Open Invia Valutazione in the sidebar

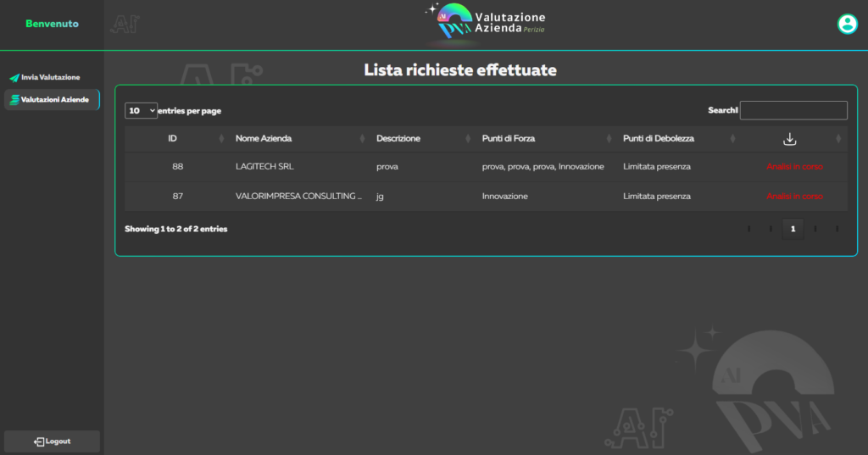point(51,78)
